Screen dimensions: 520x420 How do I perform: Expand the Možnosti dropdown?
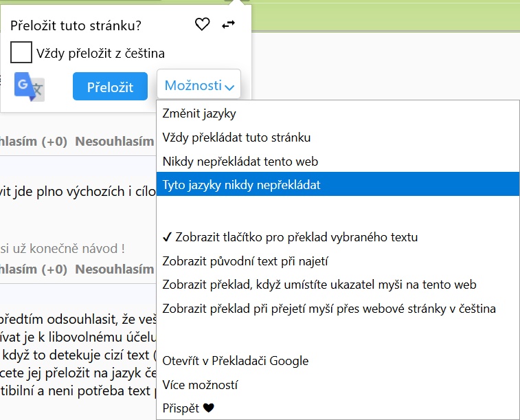199,86
